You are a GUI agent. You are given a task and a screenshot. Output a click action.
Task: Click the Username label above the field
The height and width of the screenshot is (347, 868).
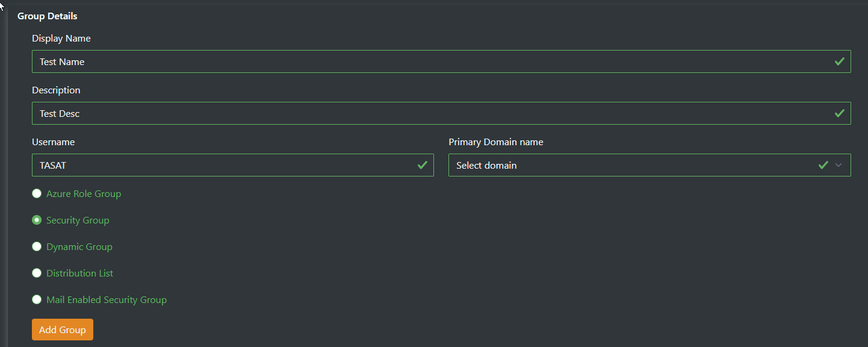coord(53,142)
